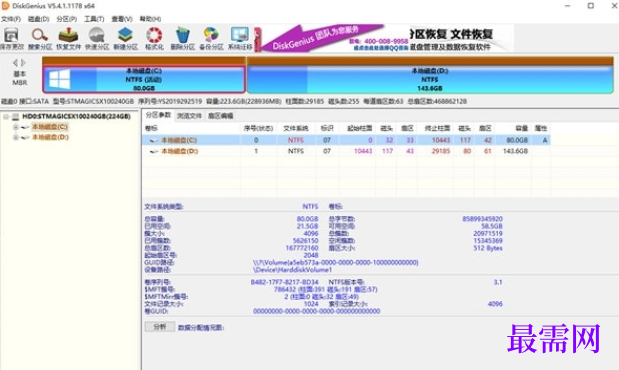The image size is (619, 370).
Task: Click the 文件系统 column header
Action: 295,128
